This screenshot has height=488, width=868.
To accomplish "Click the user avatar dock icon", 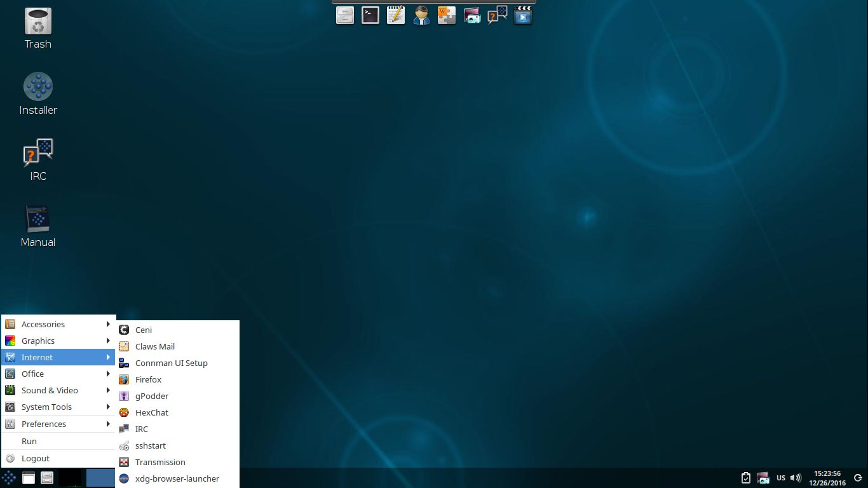I will (421, 15).
